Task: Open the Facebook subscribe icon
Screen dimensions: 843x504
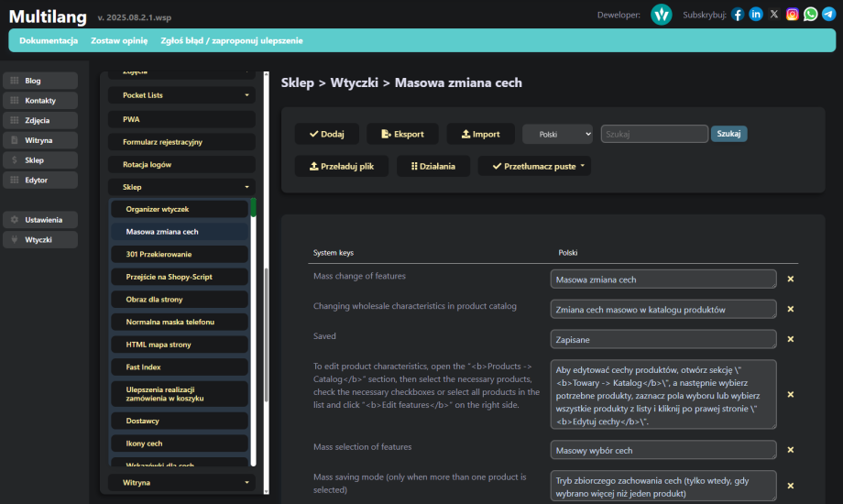Action: [x=738, y=14]
